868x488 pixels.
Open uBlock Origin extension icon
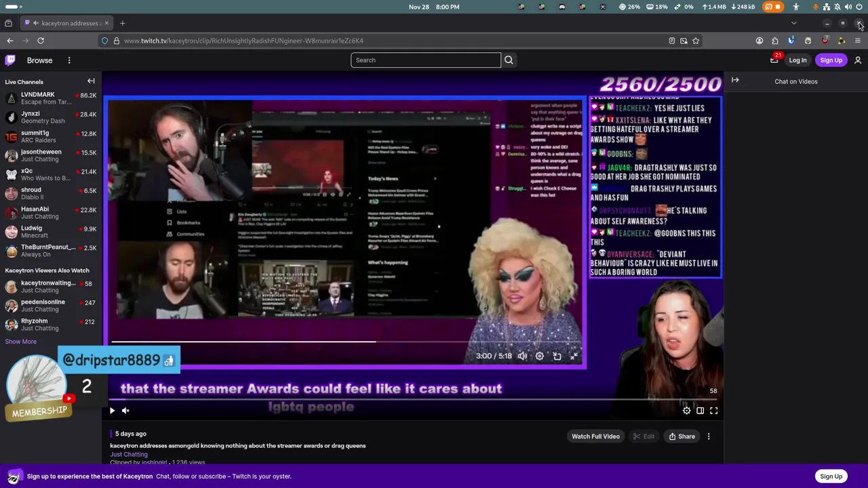(825, 41)
